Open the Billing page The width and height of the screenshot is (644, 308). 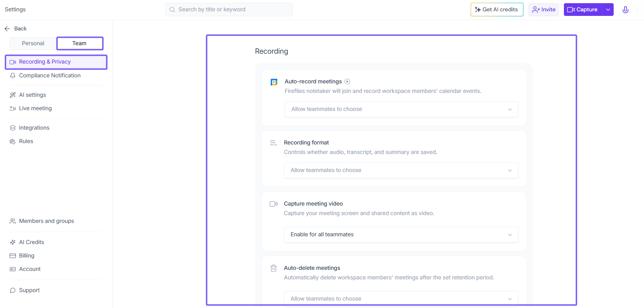pyautogui.click(x=27, y=256)
